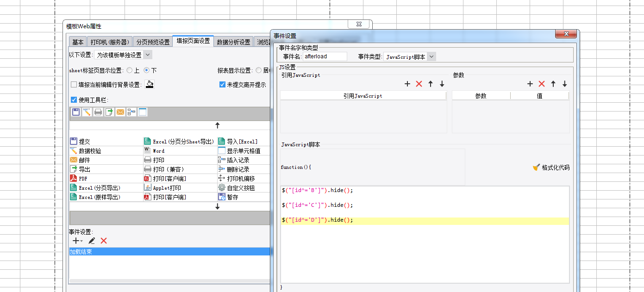Click the 事件名 input field
Viewport: 644px width, 292px height.
pyautogui.click(x=325, y=56)
